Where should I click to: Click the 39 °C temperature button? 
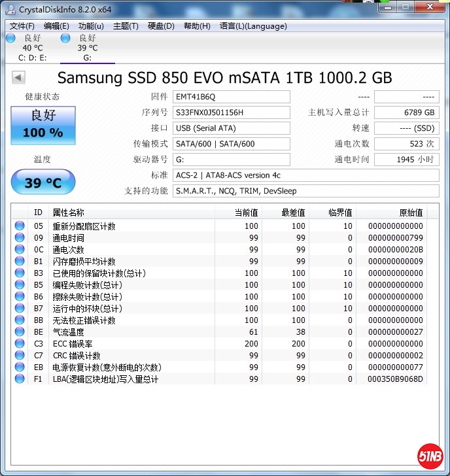click(x=43, y=182)
